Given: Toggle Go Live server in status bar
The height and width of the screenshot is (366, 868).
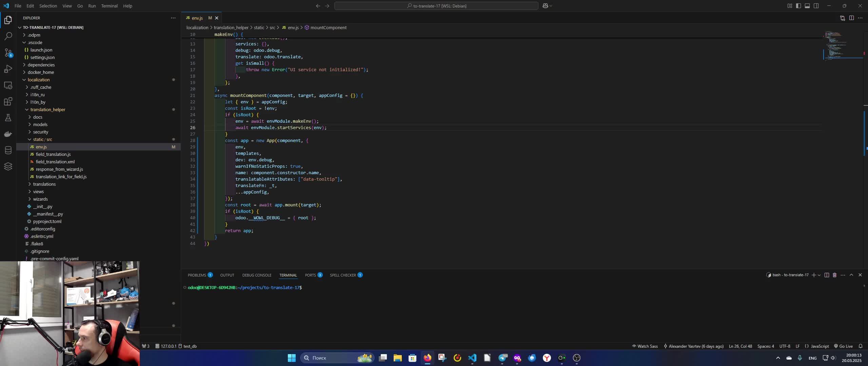Looking at the screenshot, I should (843, 346).
